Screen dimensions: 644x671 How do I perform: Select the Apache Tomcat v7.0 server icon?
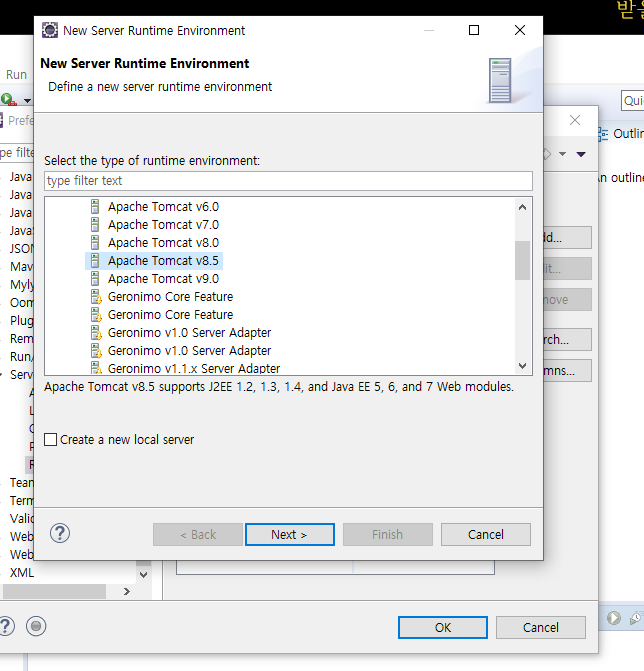pyautogui.click(x=95, y=225)
